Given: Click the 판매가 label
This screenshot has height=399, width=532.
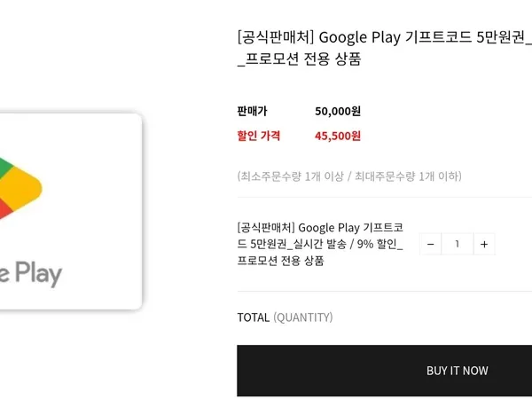Looking at the screenshot, I should [x=252, y=111].
